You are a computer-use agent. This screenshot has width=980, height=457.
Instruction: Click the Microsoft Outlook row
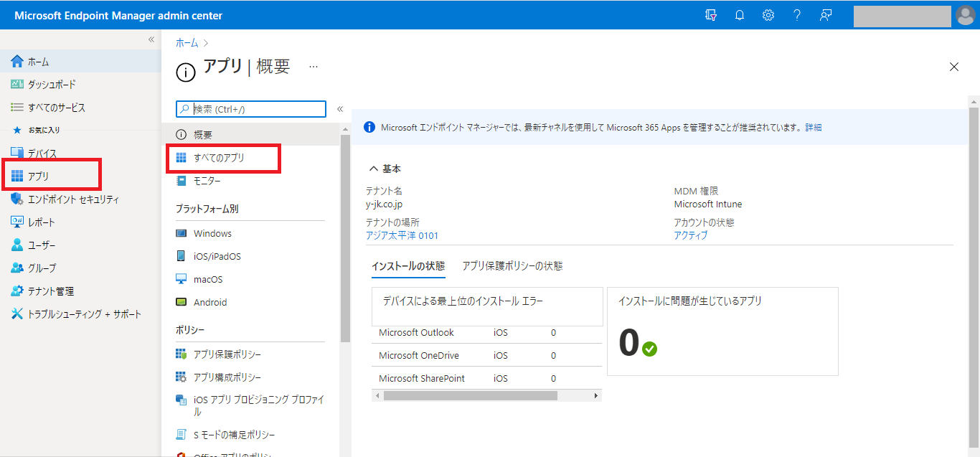click(487, 332)
